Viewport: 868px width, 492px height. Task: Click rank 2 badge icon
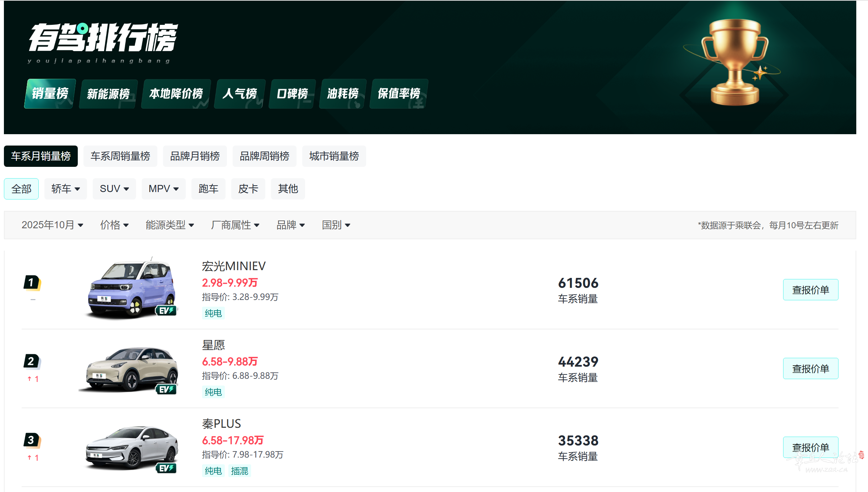(32, 362)
